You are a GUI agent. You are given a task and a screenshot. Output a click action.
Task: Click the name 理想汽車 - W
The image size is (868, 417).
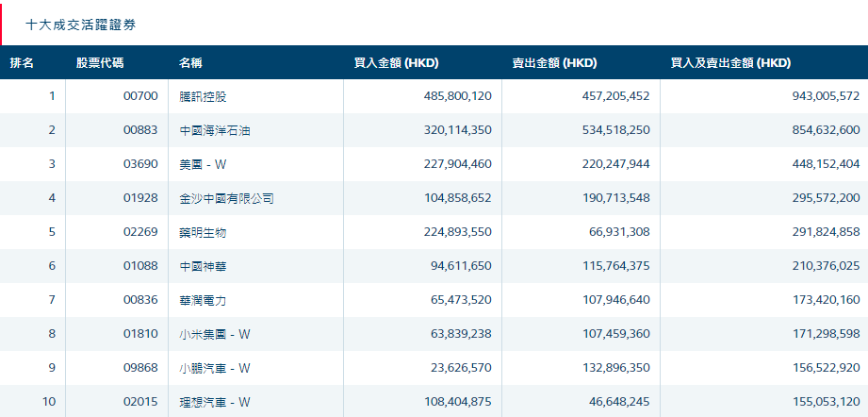(x=215, y=402)
